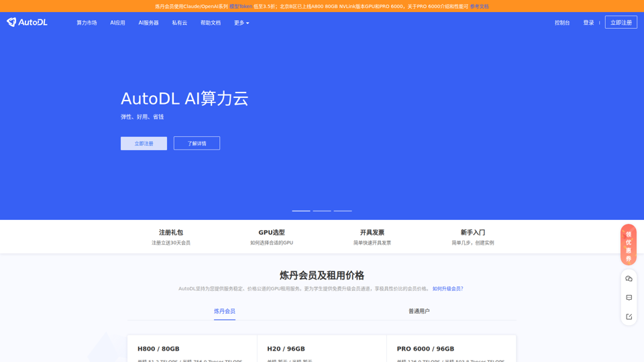The image size is (644, 362).
Task: Expand the 更多 dropdown
Action: [x=241, y=23]
